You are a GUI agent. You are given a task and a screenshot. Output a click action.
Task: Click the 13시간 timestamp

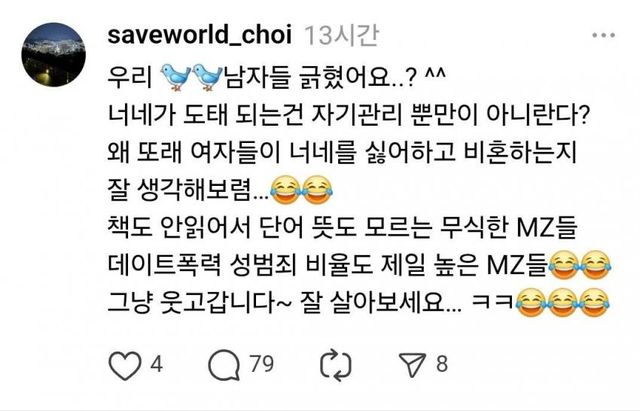coord(342,36)
